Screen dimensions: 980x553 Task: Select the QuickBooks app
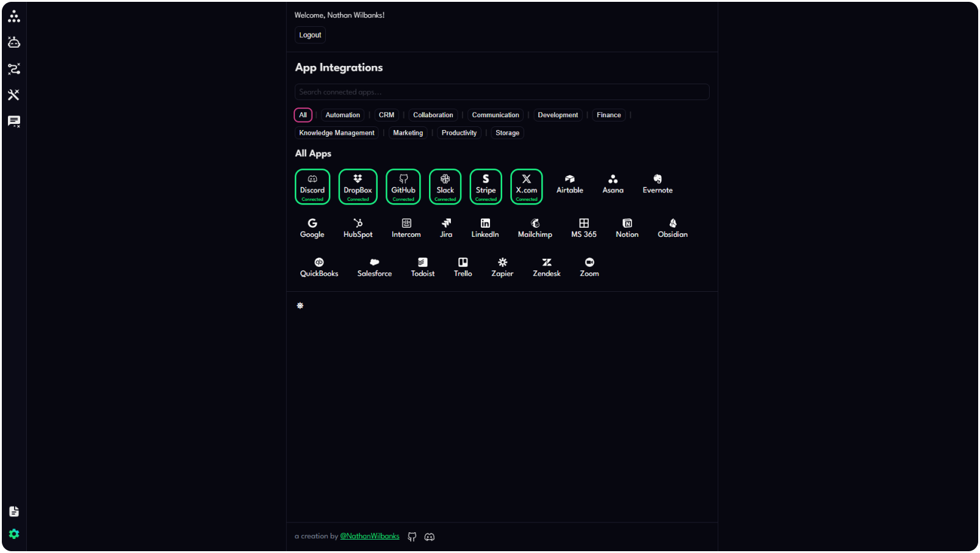319,267
